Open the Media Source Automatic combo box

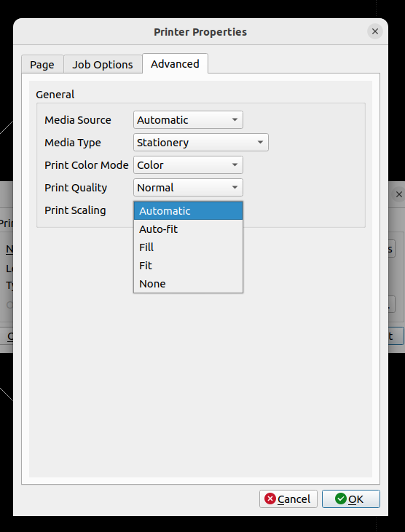pos(188,120)
